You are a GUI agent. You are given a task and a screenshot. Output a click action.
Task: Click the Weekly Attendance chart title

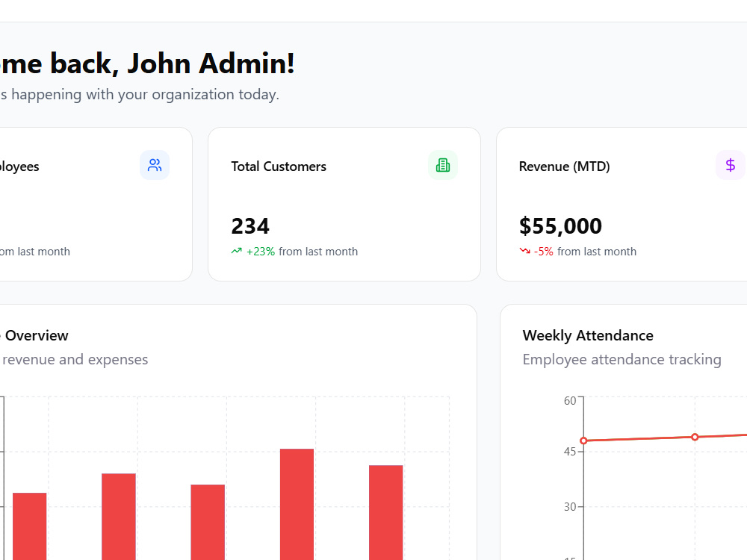pyautogui.click(x=588, y=335)
